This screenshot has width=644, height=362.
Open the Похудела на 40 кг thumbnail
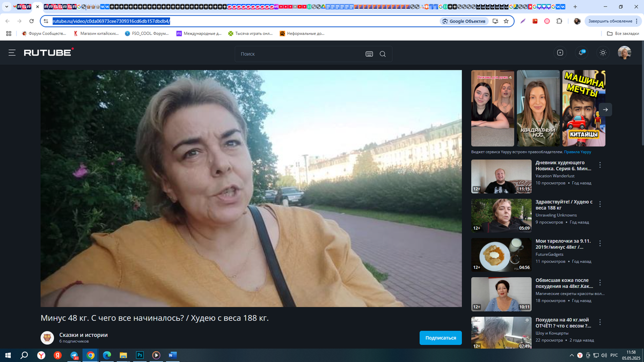pos(501,333)
